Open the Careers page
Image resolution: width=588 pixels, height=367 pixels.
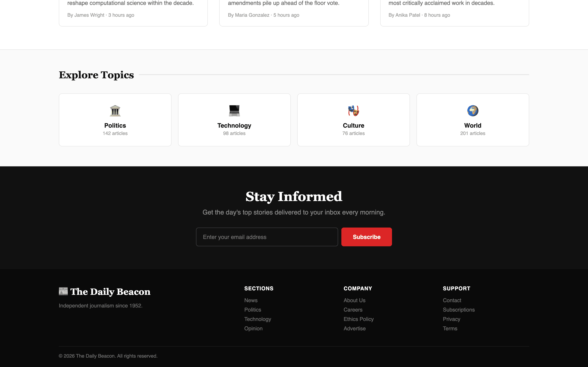(x=353, y=310)
